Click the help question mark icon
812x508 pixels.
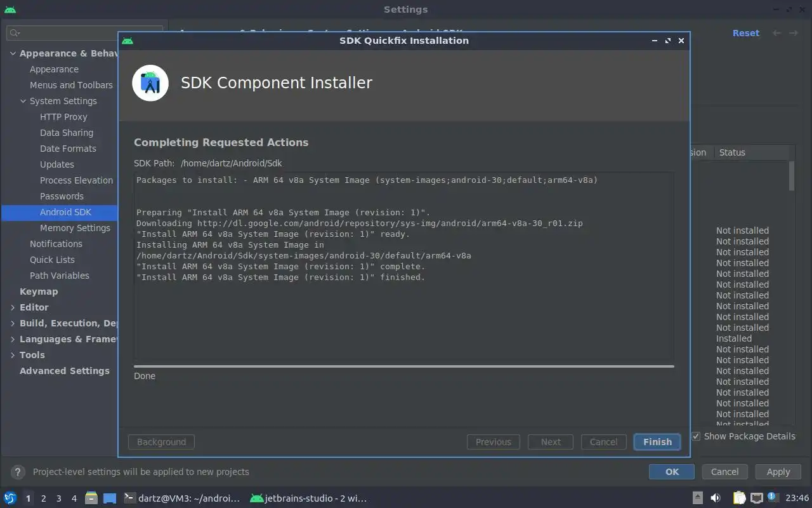(18, 472)
